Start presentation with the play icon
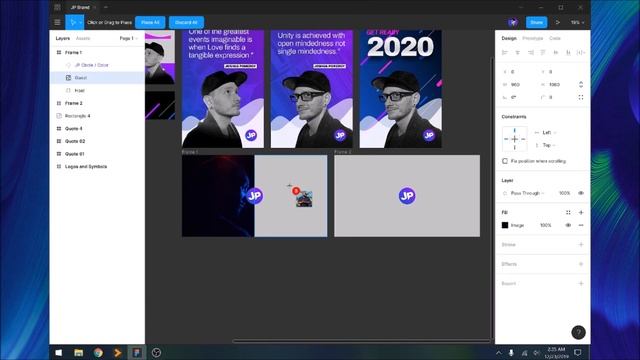Viewport: 640px width, 360px height. [558, 22]
